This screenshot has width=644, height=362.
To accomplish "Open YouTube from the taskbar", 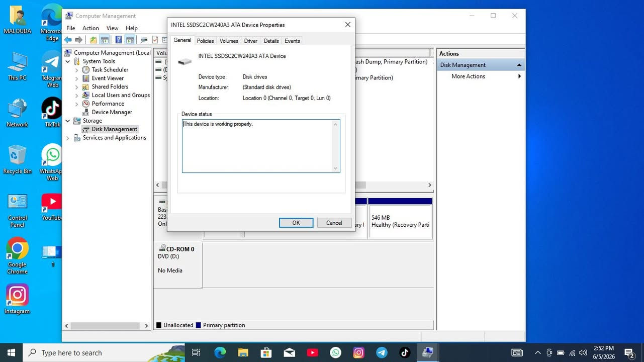I will (312, 353).
